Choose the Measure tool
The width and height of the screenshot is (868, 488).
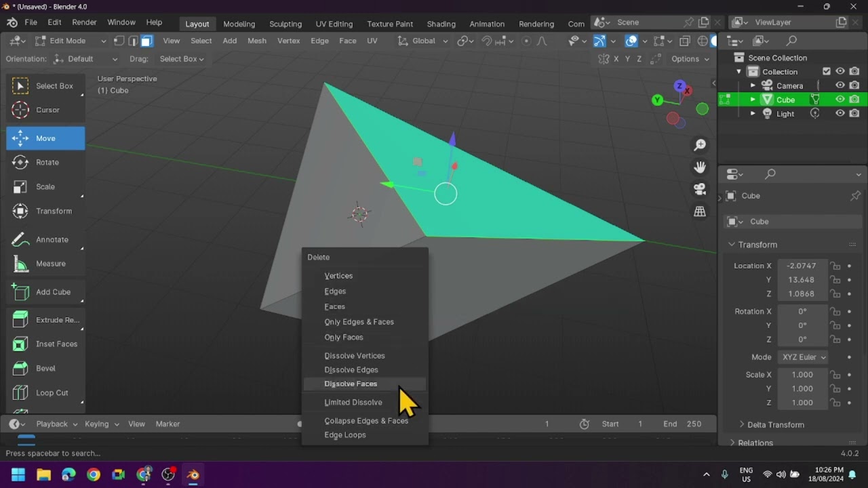pos(45,264)
